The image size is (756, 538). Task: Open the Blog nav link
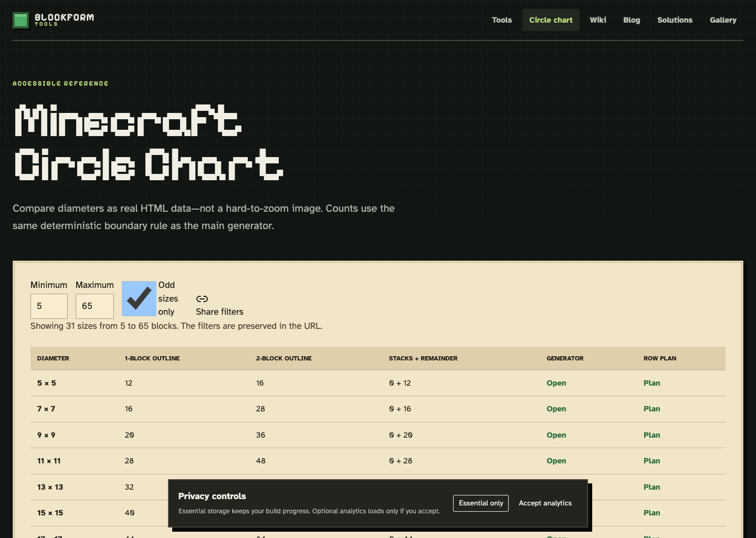(632, 20)
